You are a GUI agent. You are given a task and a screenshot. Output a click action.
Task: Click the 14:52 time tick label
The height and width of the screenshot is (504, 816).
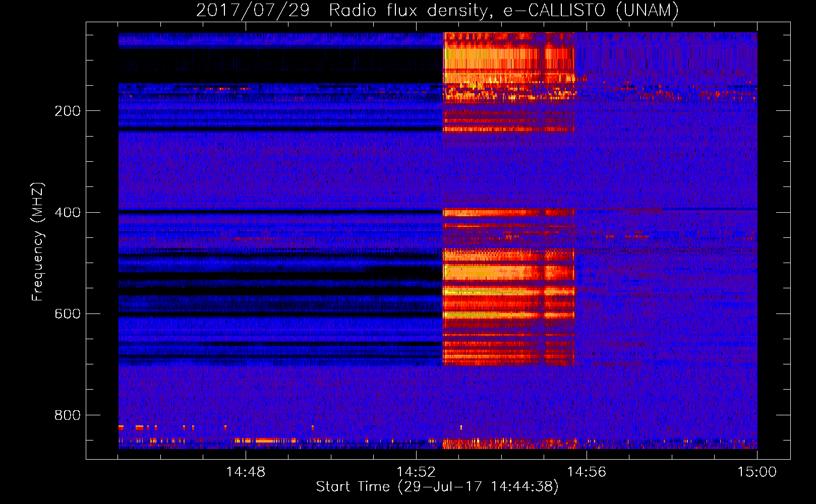coord(416,472)
